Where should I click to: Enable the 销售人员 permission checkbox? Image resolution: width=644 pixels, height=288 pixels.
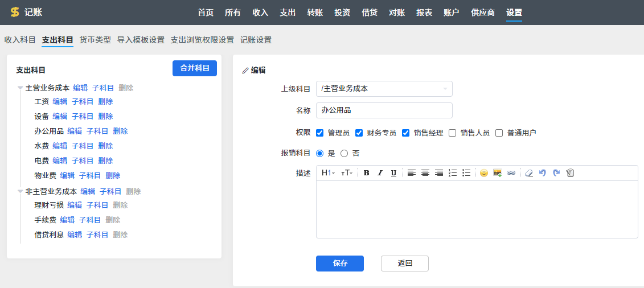click(x=453, y=133)
